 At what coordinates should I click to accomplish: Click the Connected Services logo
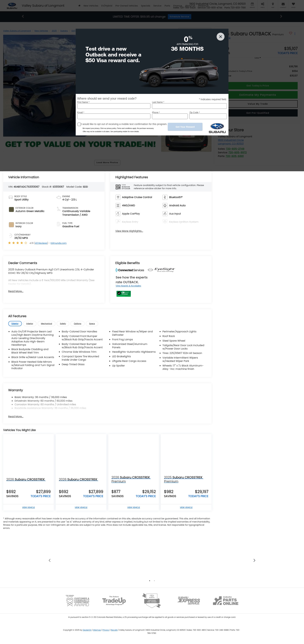[130, 270]
